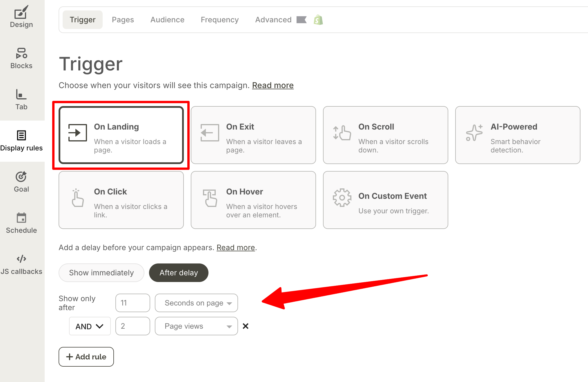The width and height of the screenshot is (588, 382).
Task: Open the Design sidebar section
Action: coord(21,17)
